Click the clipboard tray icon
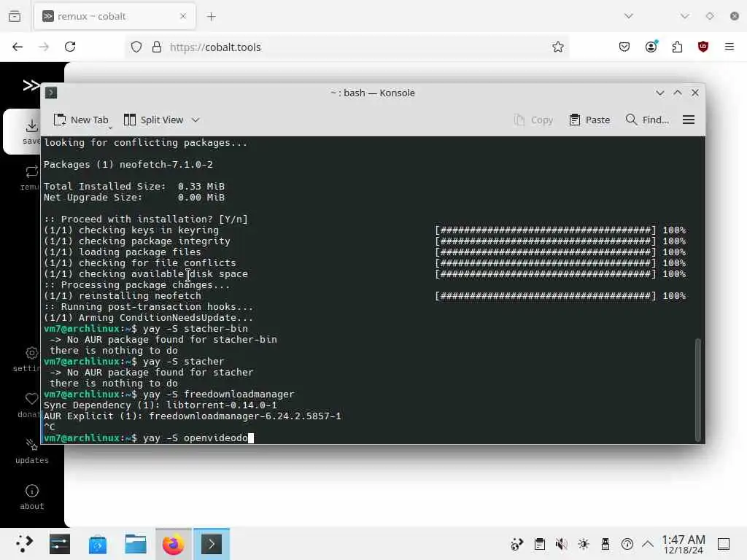The image size is (747, 560). pos(539,544)
